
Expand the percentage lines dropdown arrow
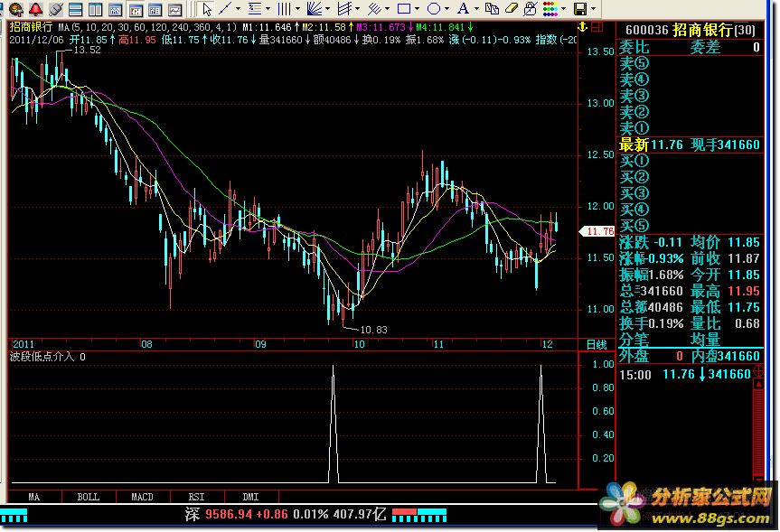(x=268, y=8)
